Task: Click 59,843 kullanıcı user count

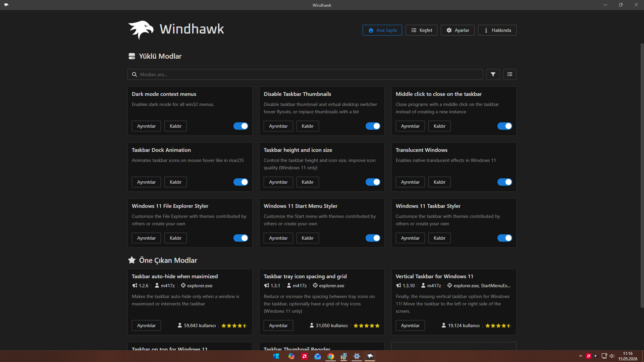Action: [x=197, y=325]
